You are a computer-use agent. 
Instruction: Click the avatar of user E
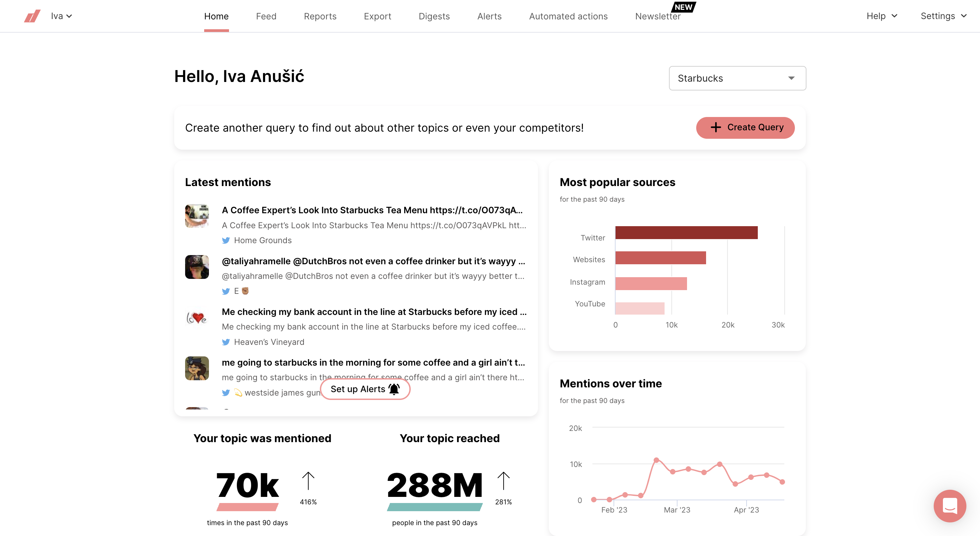coord(197,267)
